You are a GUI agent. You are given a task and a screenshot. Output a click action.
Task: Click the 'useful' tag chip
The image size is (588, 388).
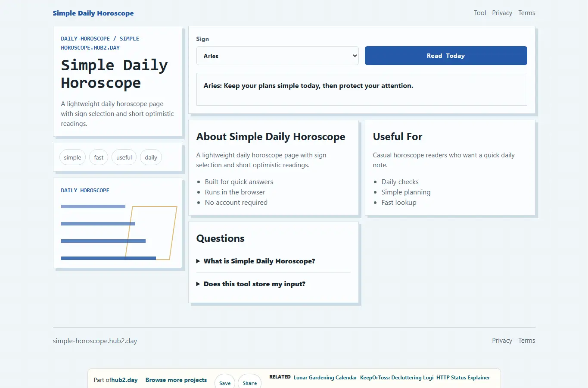(x=124, y=157)
